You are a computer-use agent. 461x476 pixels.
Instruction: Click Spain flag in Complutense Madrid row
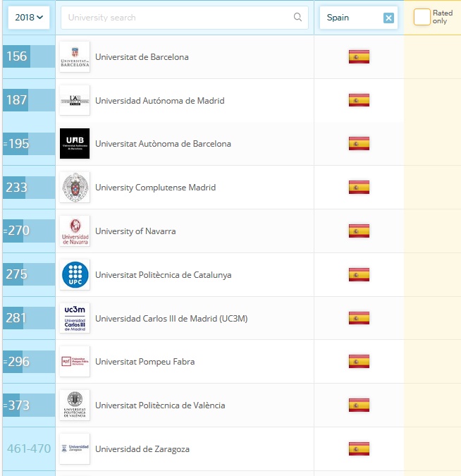point(359,188)
